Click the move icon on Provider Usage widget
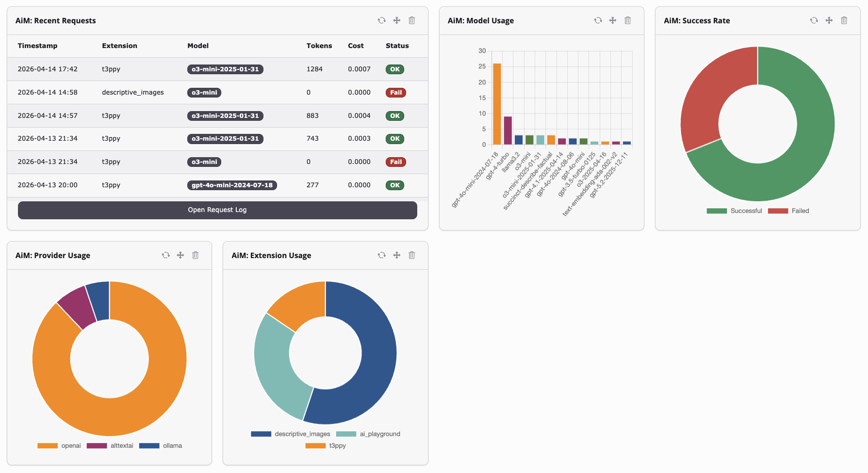868x473 pixels. [180, 255]
